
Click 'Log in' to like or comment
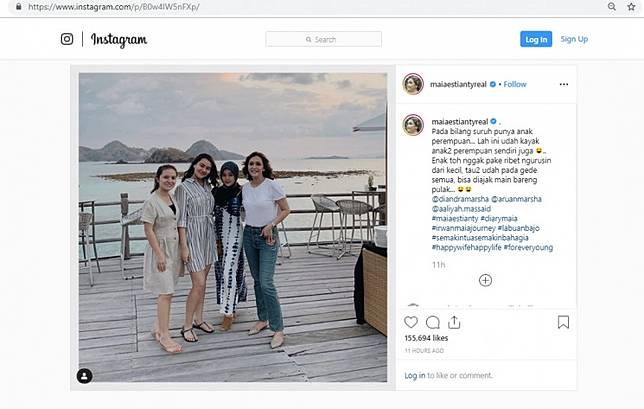pyautogui.click(x=414, y=376)
